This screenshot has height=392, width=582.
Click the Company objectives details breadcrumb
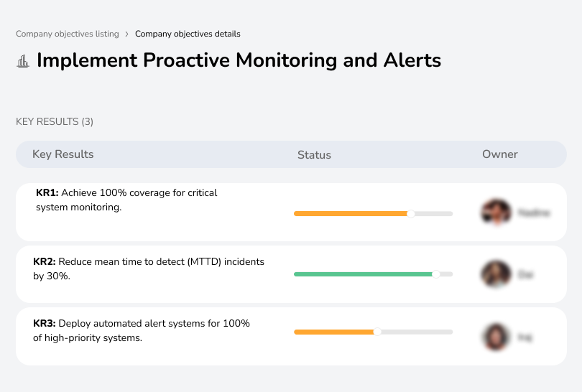(x=188, y=34)
